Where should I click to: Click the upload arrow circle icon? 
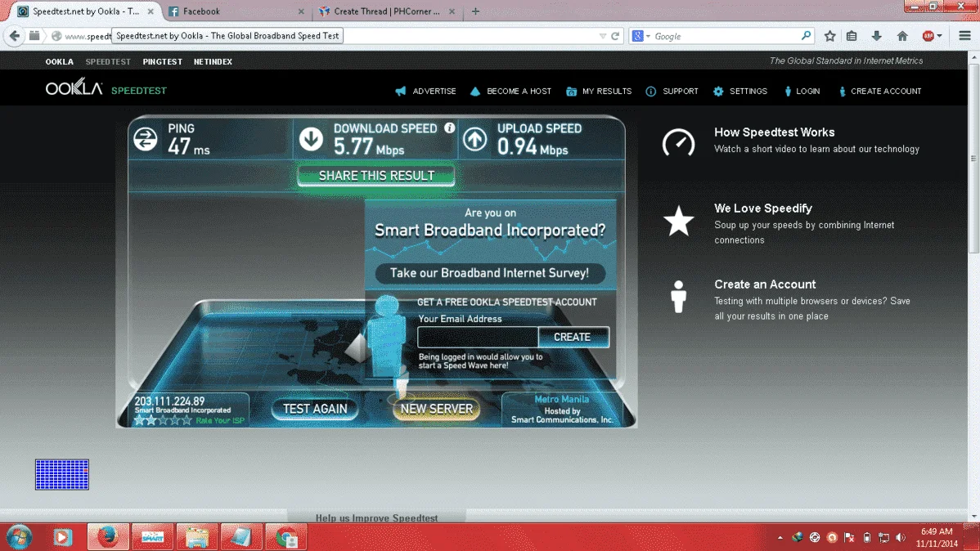474,139
